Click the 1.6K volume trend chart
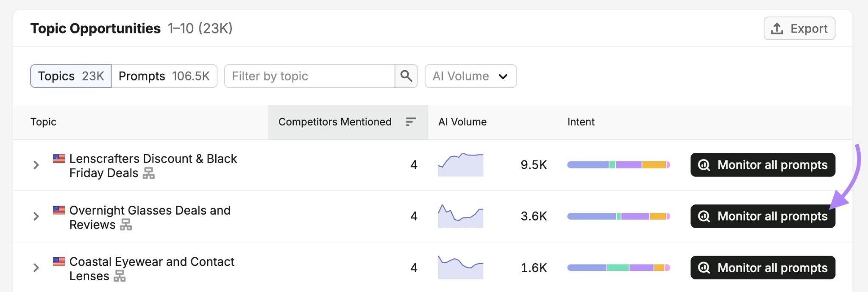 click(x=461, y=267)
